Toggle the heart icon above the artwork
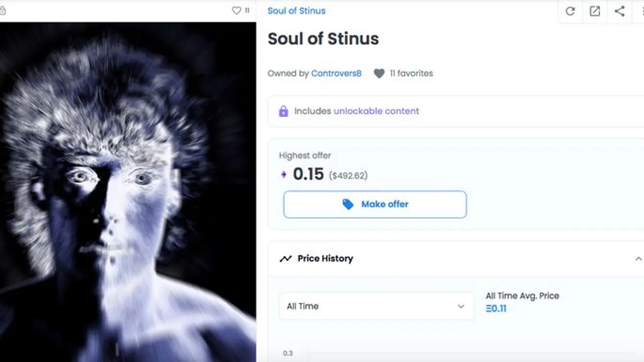Screen dimensions: 644x362 click(235, 10)
